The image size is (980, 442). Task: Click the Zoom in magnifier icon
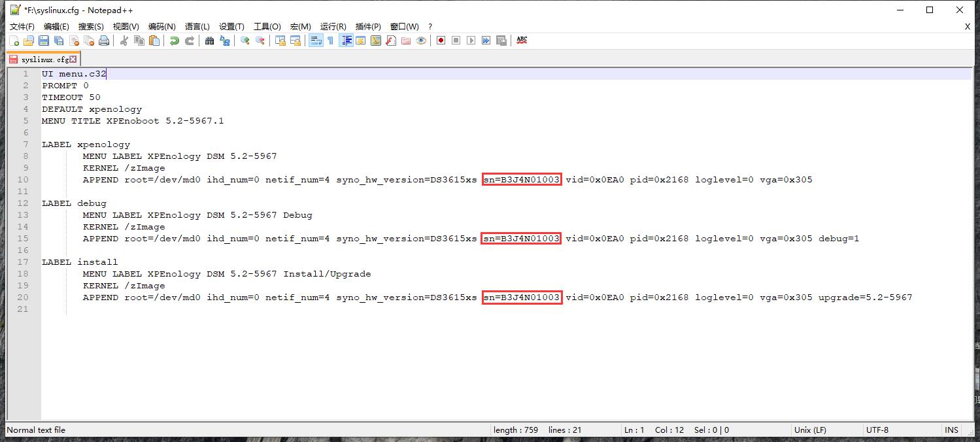(x=245, y=41)
